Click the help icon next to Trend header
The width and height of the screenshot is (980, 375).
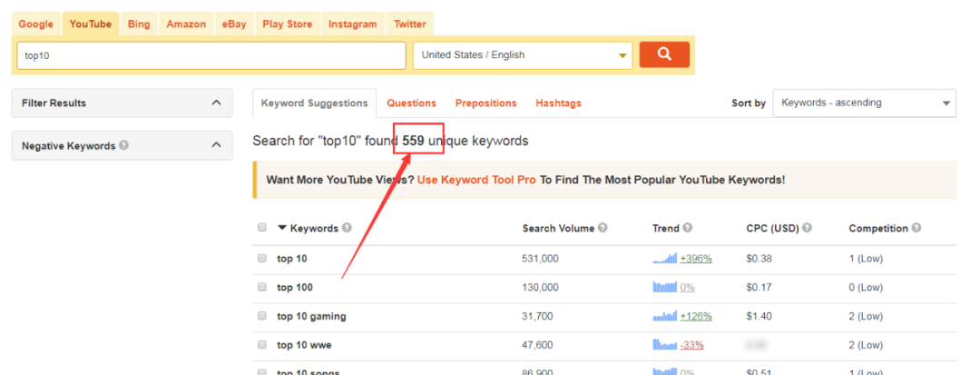pos(688,228)
